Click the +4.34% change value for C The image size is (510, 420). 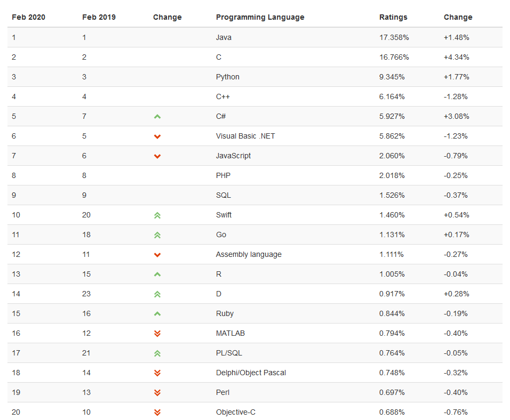pyautogui.click(x=456, y=57)
